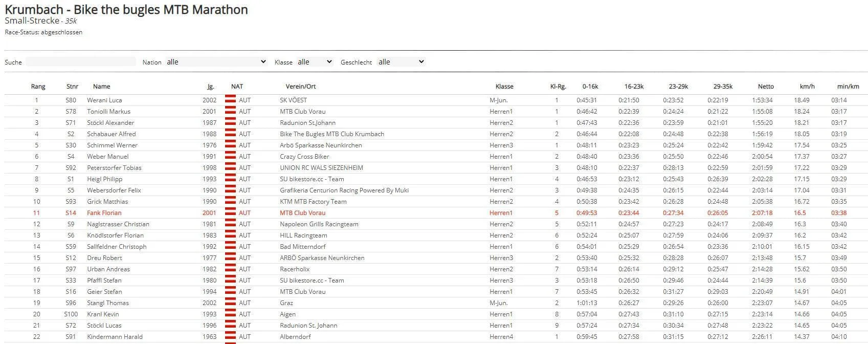
Task: Sort by the min/km column header
Action: point(848,87)
